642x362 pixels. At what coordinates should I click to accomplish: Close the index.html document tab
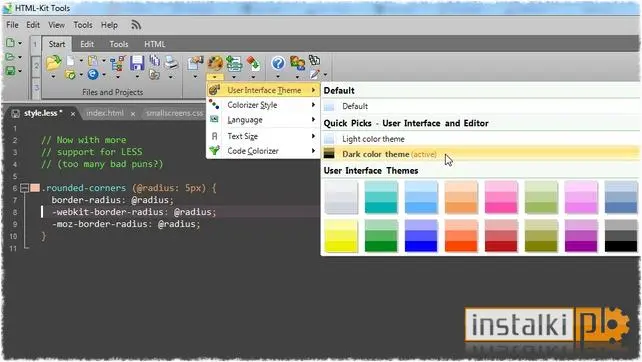click(x=133, y=114)
